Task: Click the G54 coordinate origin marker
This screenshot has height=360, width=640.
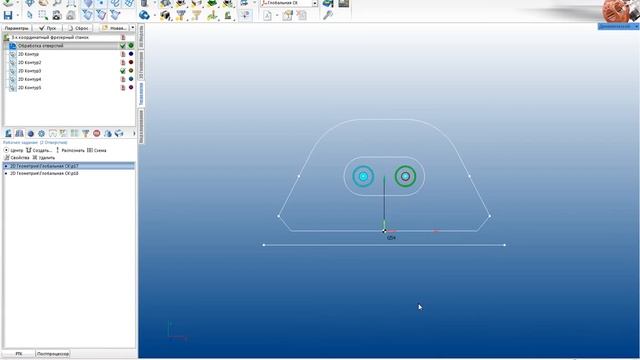Action: coord(384,231)
